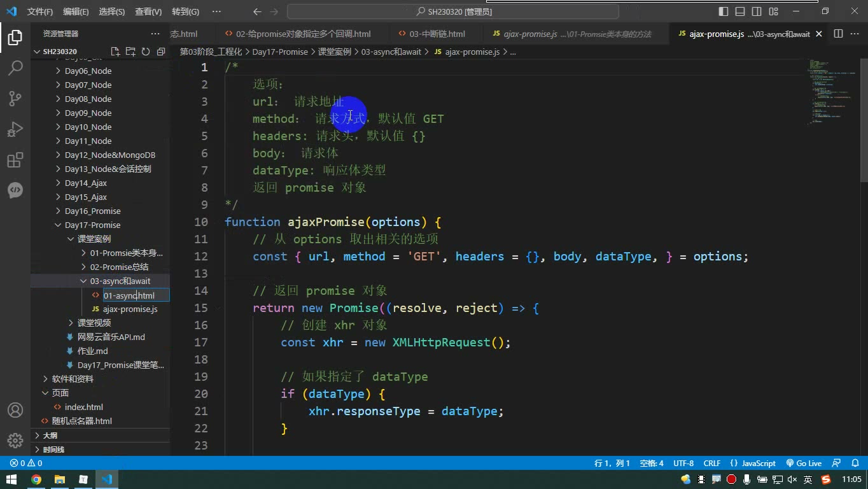868x489 pixels.
Task: Toggle the bottom panel layout button
Action: pos(740,11)
